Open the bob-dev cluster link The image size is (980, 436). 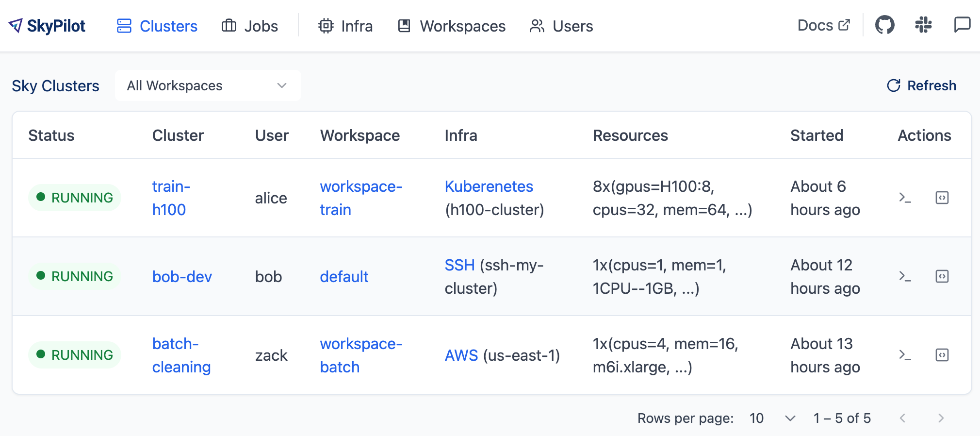pyautogui.click(x=182, y=276)
